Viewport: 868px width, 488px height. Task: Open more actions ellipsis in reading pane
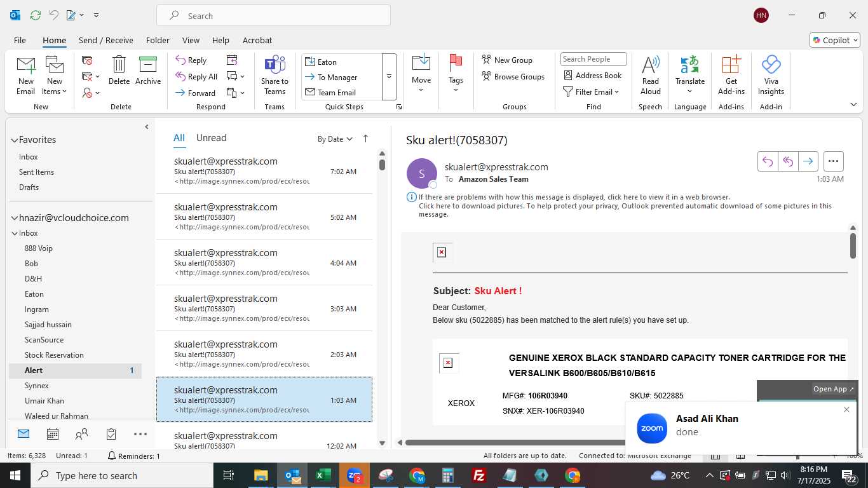pyautogui.click(x=833, y=161)
